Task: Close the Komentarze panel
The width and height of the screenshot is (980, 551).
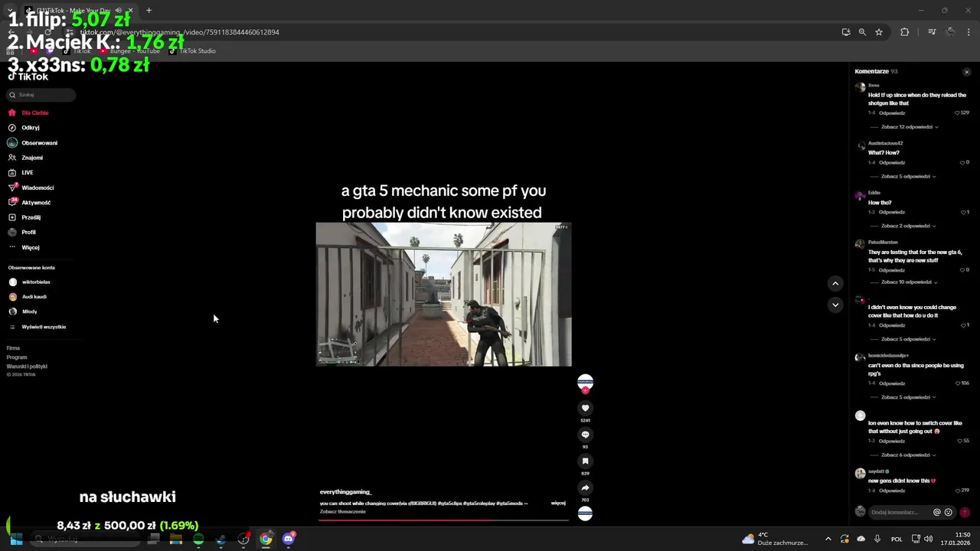Action: [x=966, y=72]
